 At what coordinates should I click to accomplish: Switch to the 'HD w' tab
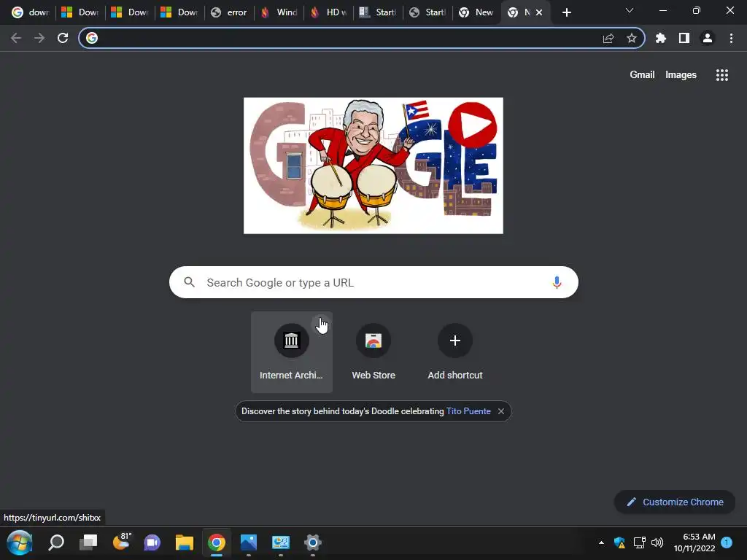[329, 12]
